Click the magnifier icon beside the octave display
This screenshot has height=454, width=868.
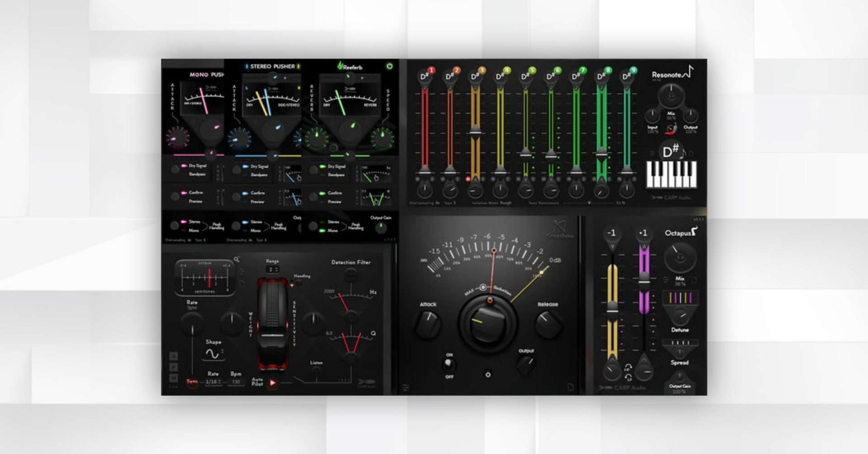236,260
